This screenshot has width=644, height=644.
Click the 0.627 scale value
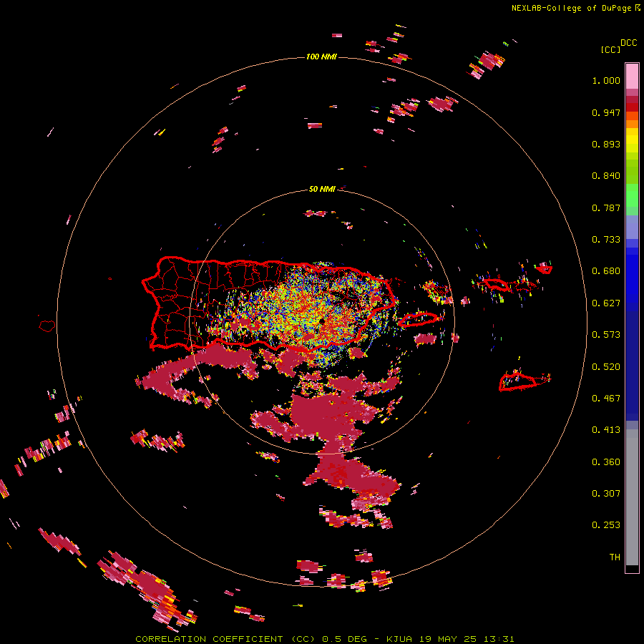tap(606, 303)
